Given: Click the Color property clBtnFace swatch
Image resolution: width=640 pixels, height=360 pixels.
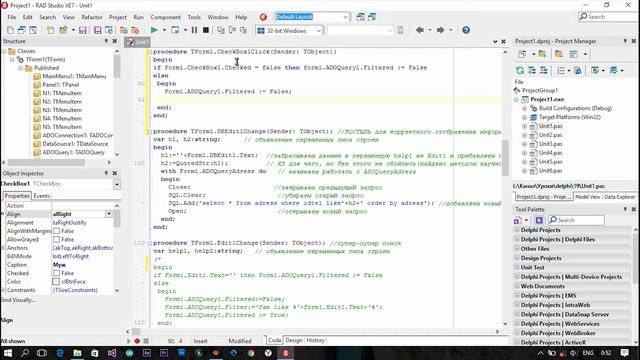Looking at the screenshot, I should pos(56,282).
